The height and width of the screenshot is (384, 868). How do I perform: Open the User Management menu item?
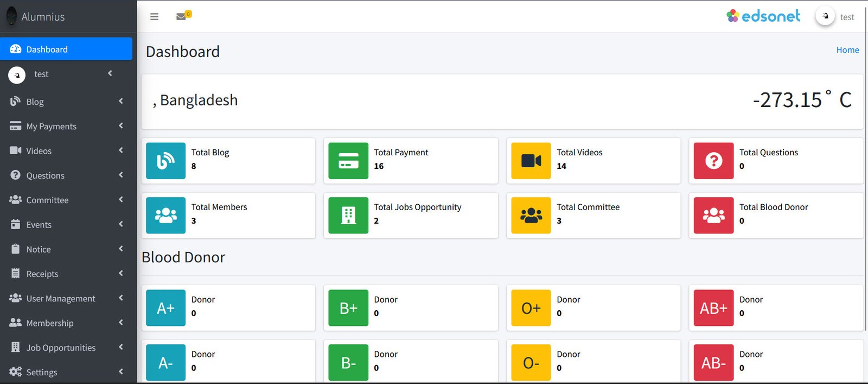point(60,299)
